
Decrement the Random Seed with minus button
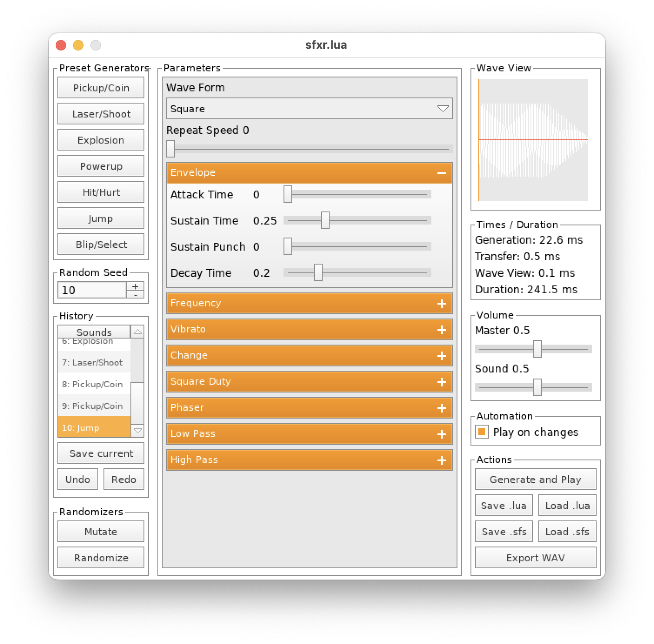pos(135,295)
